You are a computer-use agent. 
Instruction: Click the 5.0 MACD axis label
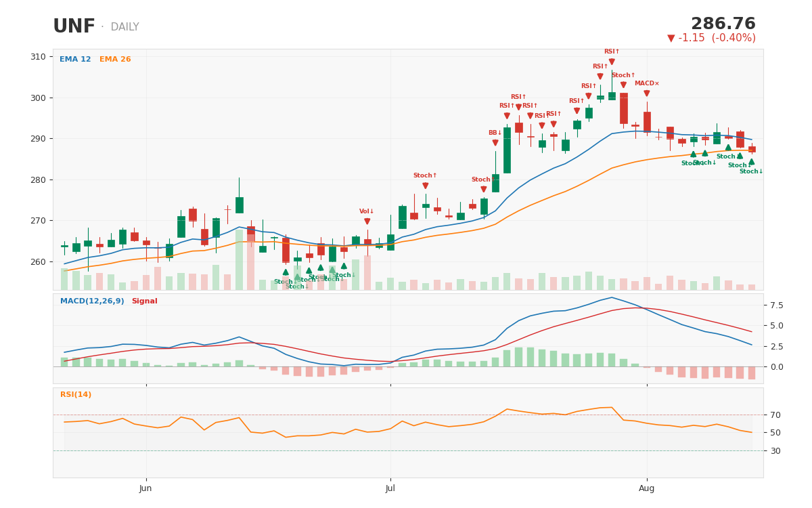pyautogui.click(x=776, y=326)
